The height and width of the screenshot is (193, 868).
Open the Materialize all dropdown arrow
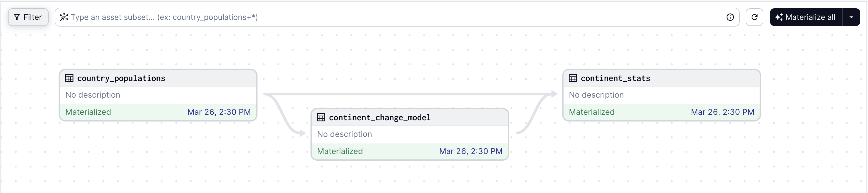point(852,17)
